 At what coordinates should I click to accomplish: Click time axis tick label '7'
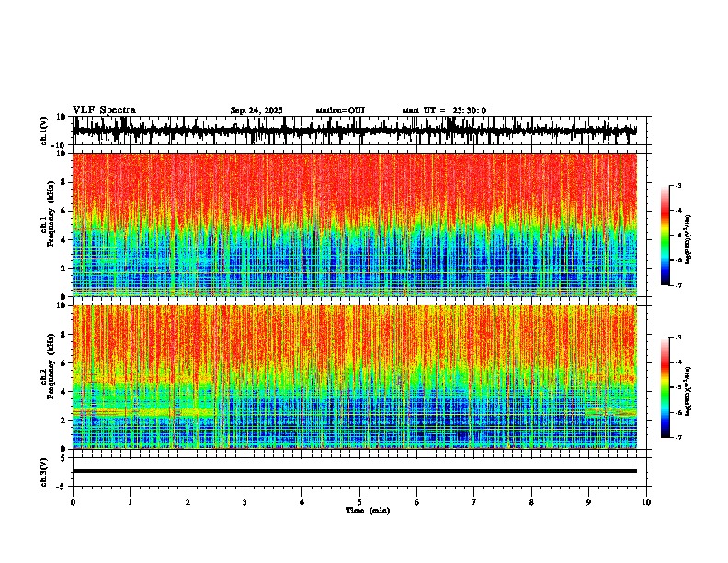(x=474, y=502)
